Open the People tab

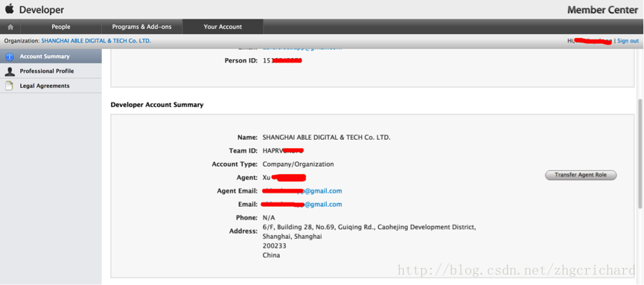pyautogui.click(x=61, y=27)
